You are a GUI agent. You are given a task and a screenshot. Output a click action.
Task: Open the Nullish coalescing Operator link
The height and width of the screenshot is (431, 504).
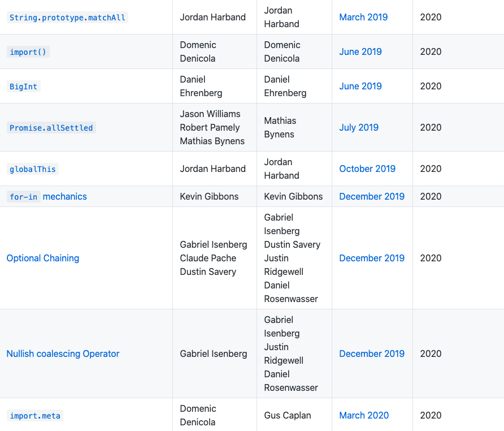click(x=63, y=354)
